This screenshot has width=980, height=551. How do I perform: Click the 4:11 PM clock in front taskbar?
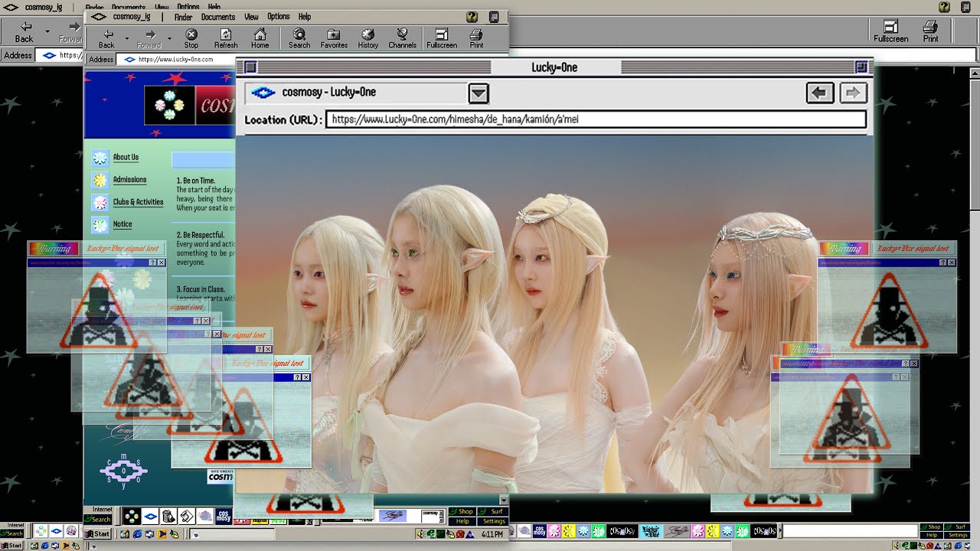click(492, 534)
